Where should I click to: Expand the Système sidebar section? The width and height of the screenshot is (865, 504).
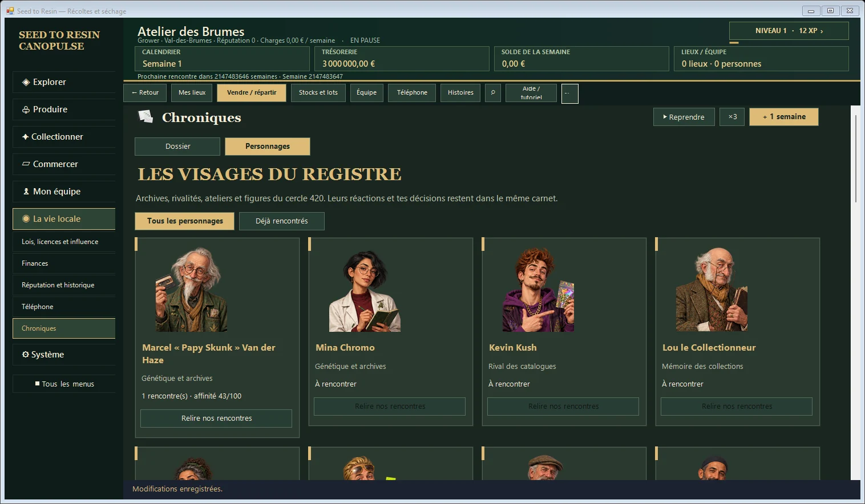coord(64,355)
